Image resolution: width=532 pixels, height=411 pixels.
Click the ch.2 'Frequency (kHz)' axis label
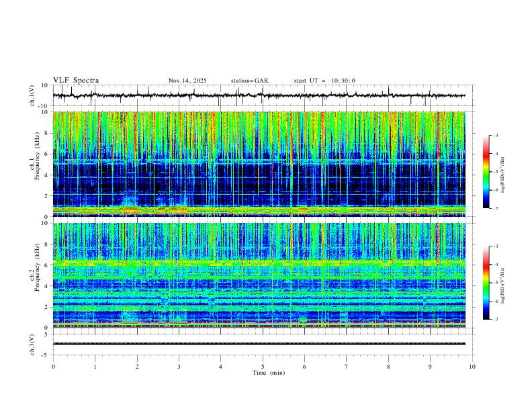pyautogui.click(x=37, y=267)
